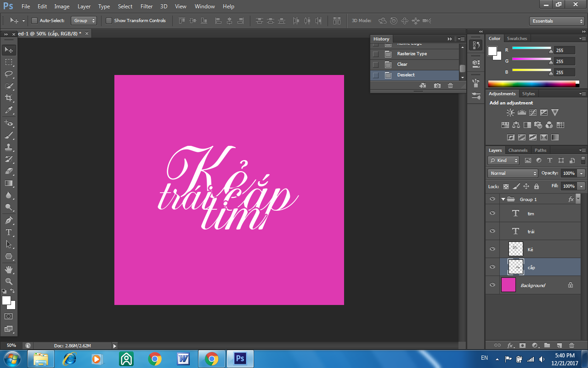Image resolution: width=588 pixels, height=368 pixels.
Task: Open the Layers panel flyout menu
Action: [582, 150]
